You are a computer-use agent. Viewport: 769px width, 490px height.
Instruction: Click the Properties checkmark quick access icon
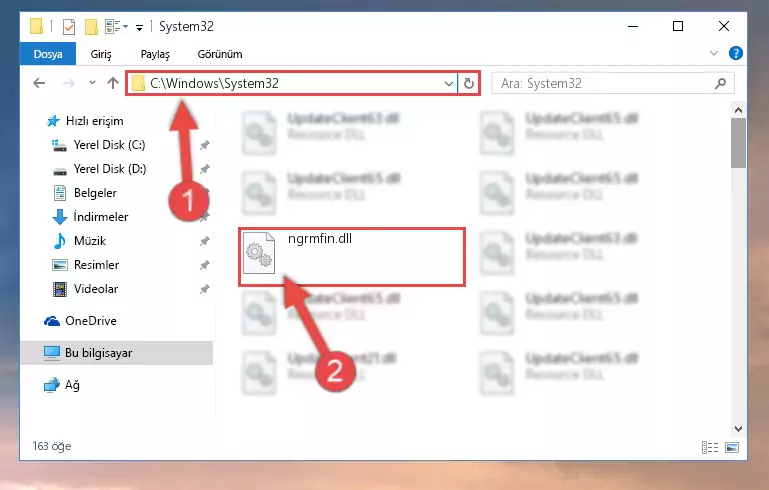point(69,26)
